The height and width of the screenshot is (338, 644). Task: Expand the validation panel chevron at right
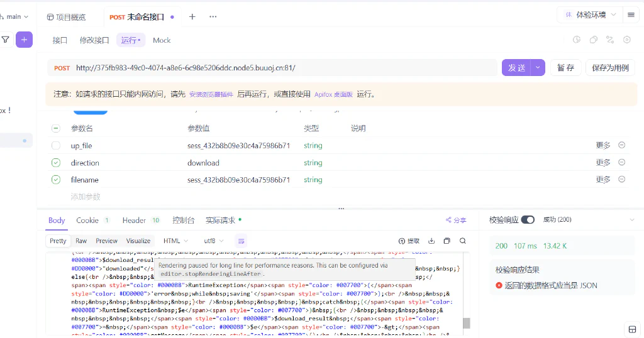pyautogui.click(x=631, y=221)
